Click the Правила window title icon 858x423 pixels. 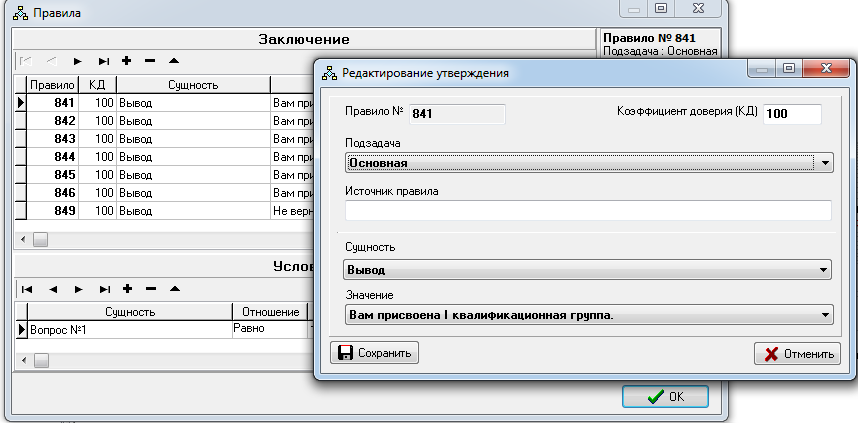click(x=21, y=13)
